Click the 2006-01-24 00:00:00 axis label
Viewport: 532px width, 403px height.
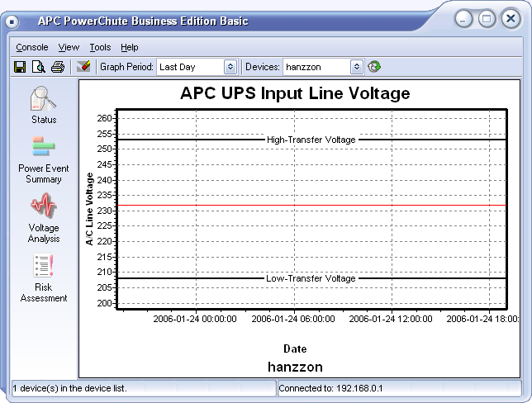[195, 319]
